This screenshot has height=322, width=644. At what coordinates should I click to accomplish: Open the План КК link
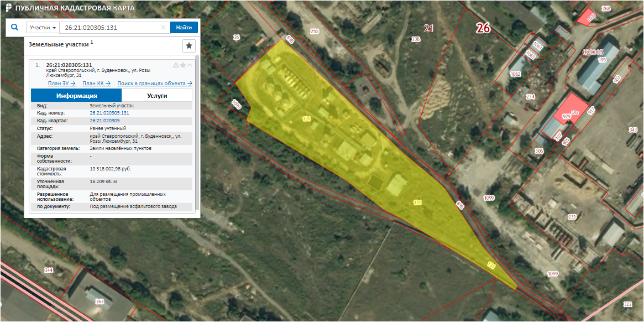pos(96,84)
